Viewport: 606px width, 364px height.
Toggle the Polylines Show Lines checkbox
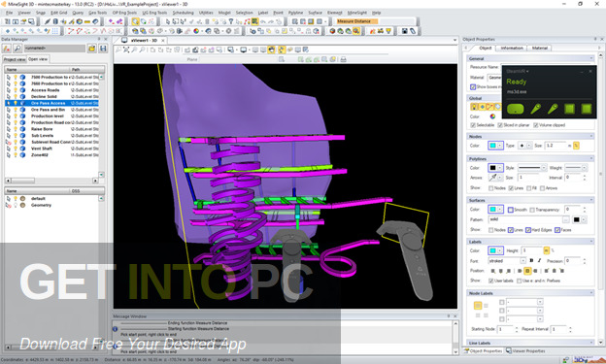(x=511, y=188)
